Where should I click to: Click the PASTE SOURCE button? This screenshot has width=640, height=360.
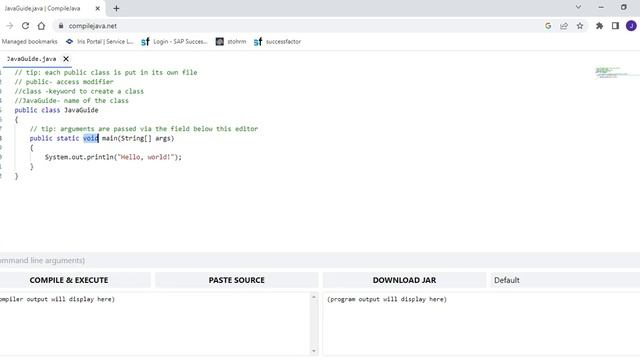pyautogui.click(x=236, y=280)
